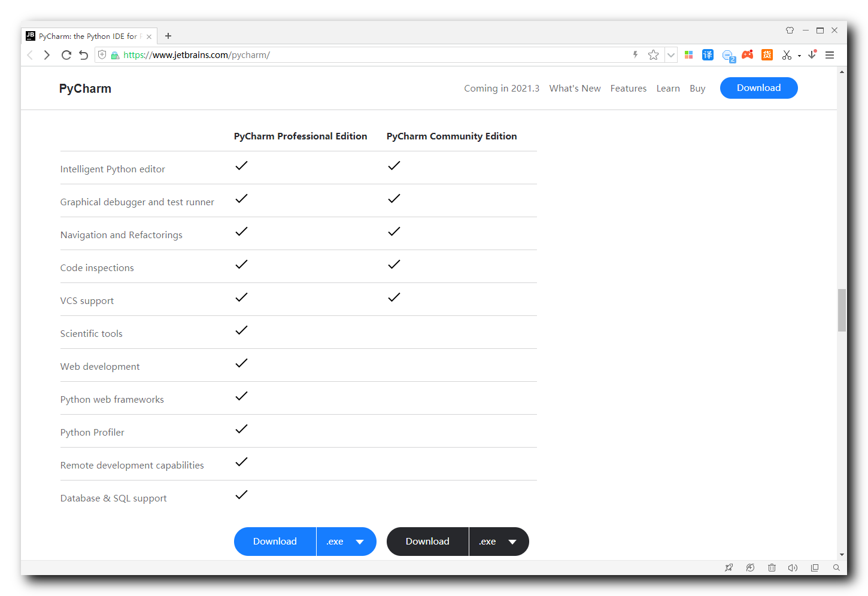Open the colorful four-square apps extension

click(688, 55)
